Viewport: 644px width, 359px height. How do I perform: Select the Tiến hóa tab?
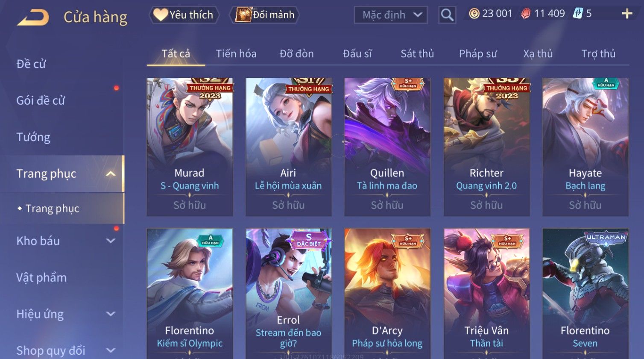coord(236,54)
